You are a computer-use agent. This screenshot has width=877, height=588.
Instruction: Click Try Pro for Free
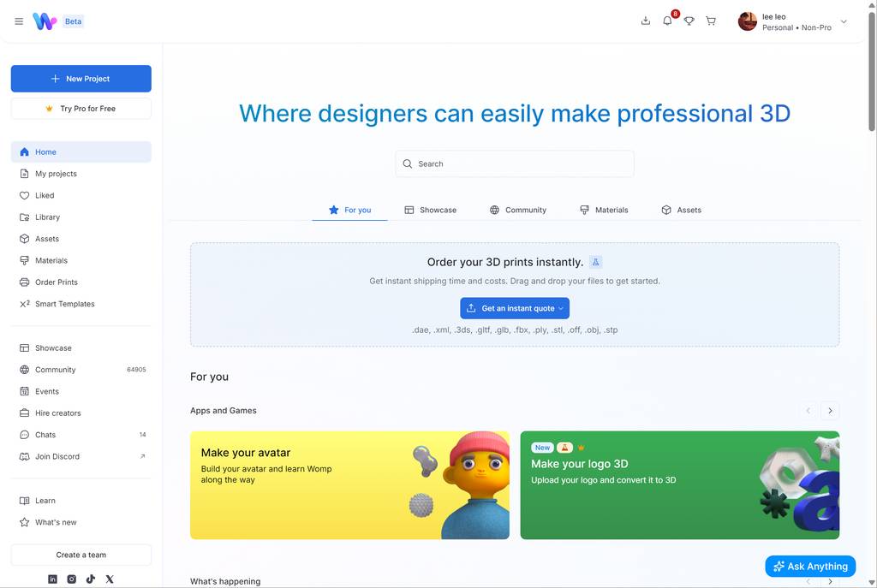tap(81, 109)
